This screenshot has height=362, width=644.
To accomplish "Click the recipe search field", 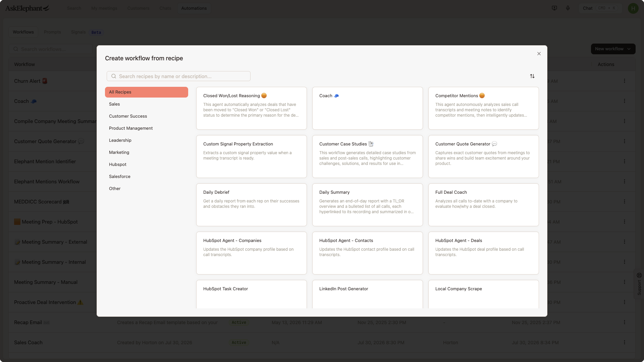I will coord(178,76).
